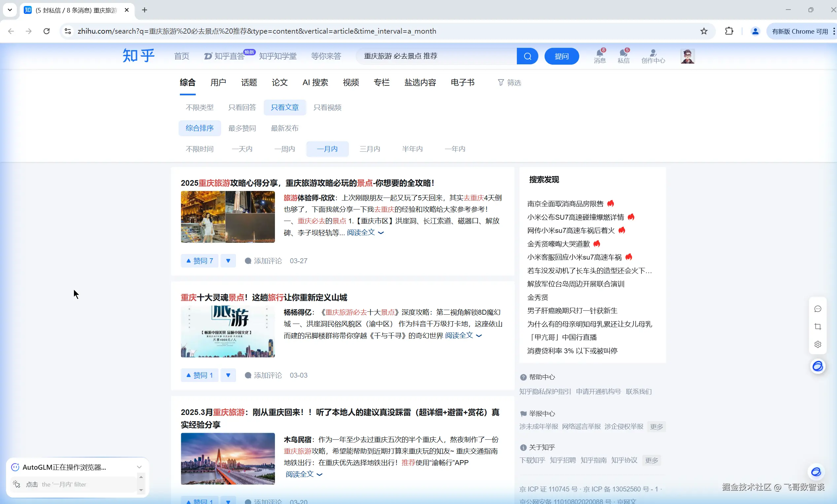Upvote 赞同 7 on first article
The width and height of the screenshot is (837, 504).
(x=199, y=261)
